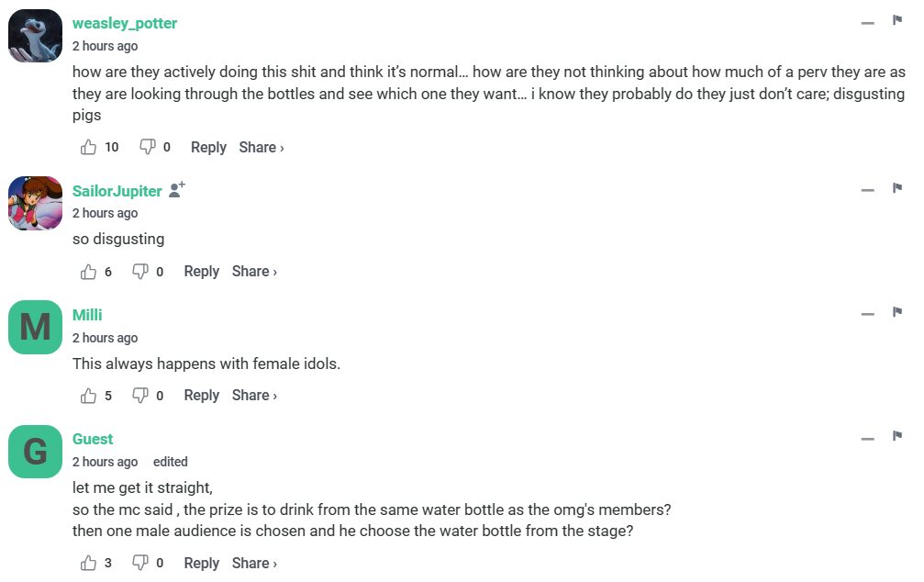The image size is (924, 582).
Task: Upvote SailorJupiter's 'so disgusting' comment
Action: pyautogui.click(x=89, y=272)
